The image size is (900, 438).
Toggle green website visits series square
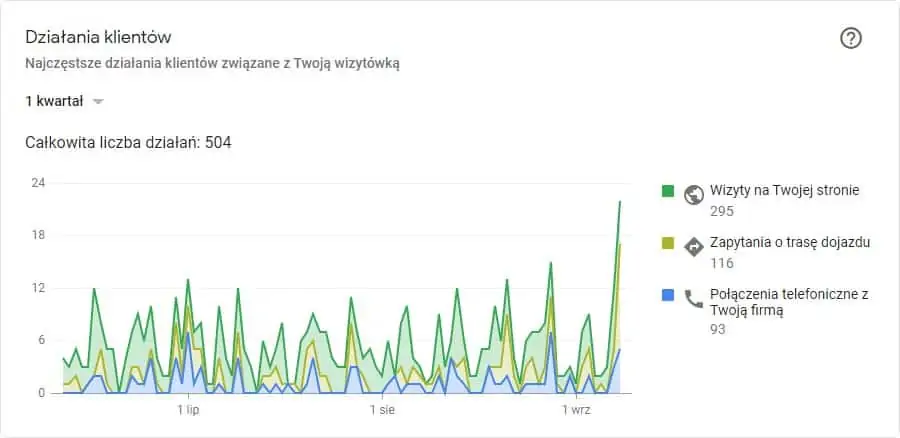(667, 190)
